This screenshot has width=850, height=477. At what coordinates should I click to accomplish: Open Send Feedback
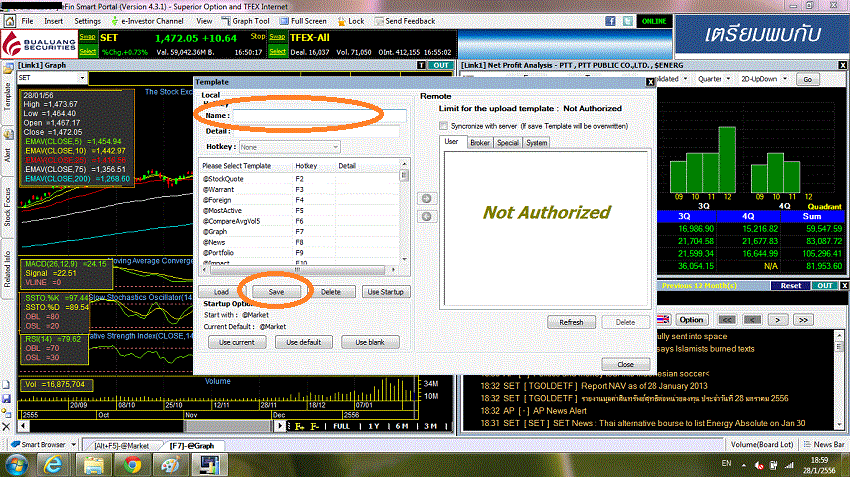(x=404, y=21)
